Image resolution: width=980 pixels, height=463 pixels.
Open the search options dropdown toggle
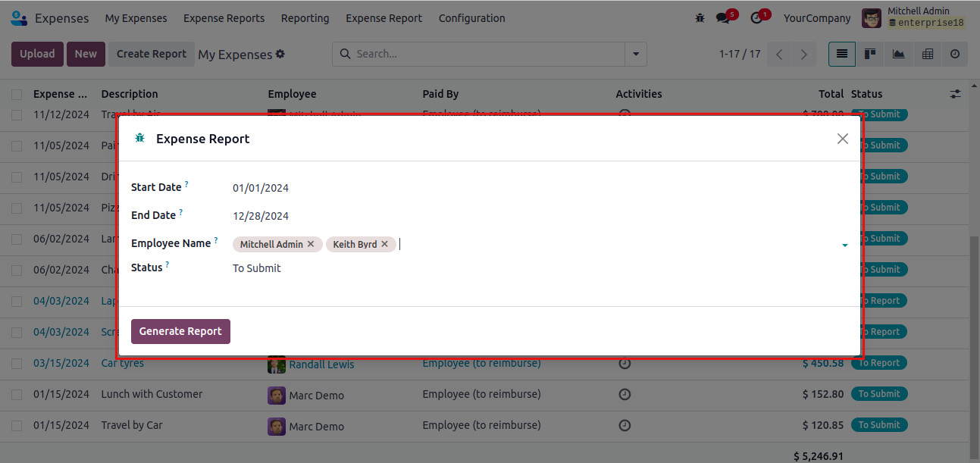635,54
